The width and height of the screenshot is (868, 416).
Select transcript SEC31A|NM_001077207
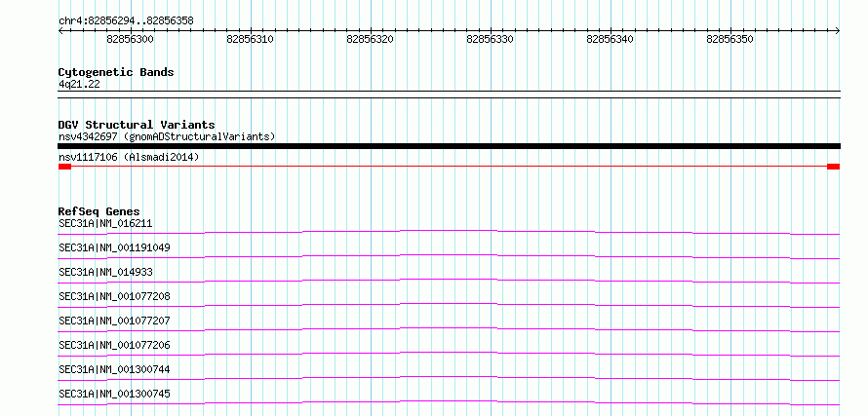pyautogui.click(x=114, y=321)
